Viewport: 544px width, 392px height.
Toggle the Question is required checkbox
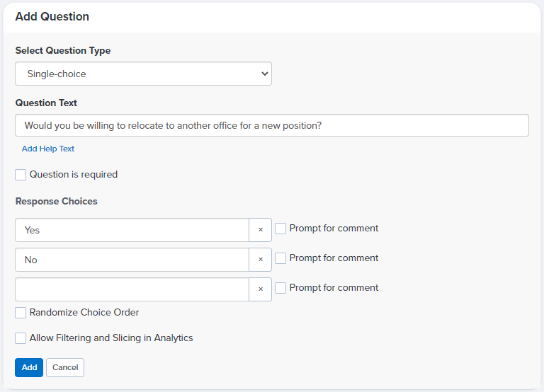[21, 175]
